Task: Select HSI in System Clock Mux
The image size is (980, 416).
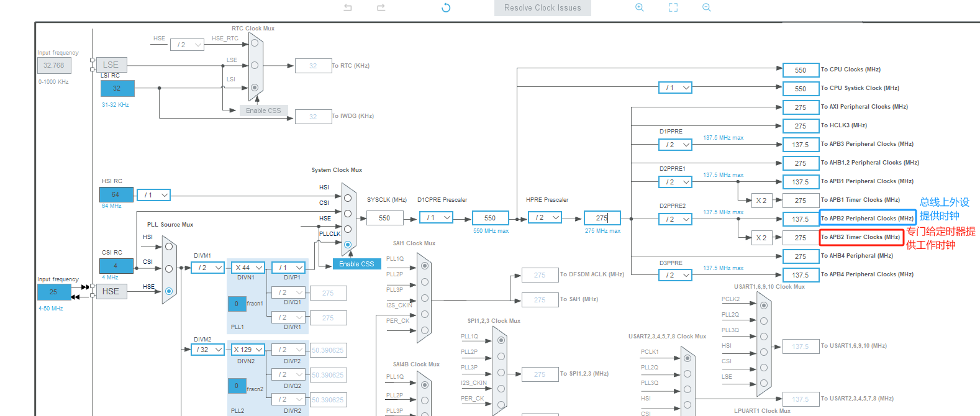Action: [348, 198]
